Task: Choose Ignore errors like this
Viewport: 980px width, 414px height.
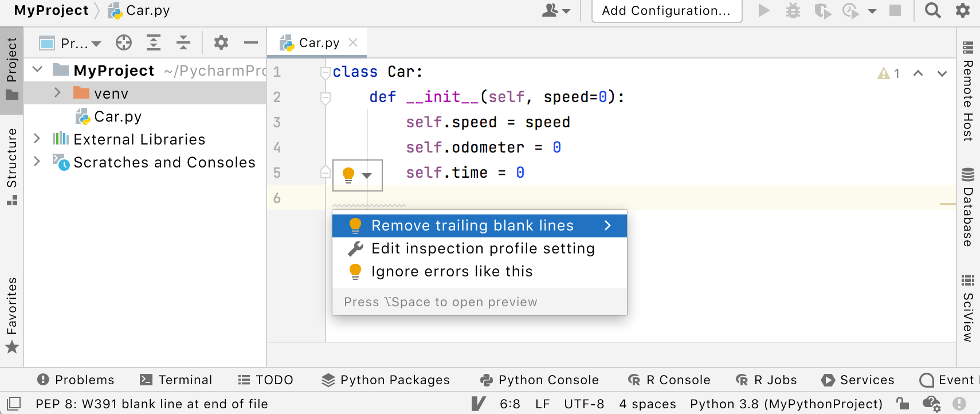Action: pos(452,271)
